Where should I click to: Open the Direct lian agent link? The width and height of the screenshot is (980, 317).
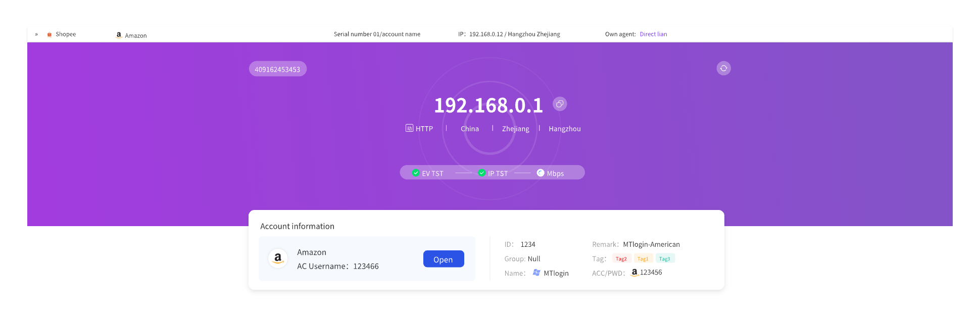pos(653,34)
